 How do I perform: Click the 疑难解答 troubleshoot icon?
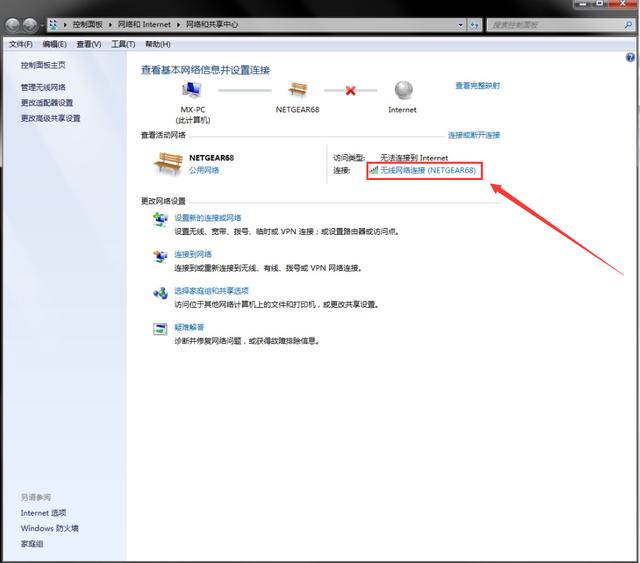[160, 329]
